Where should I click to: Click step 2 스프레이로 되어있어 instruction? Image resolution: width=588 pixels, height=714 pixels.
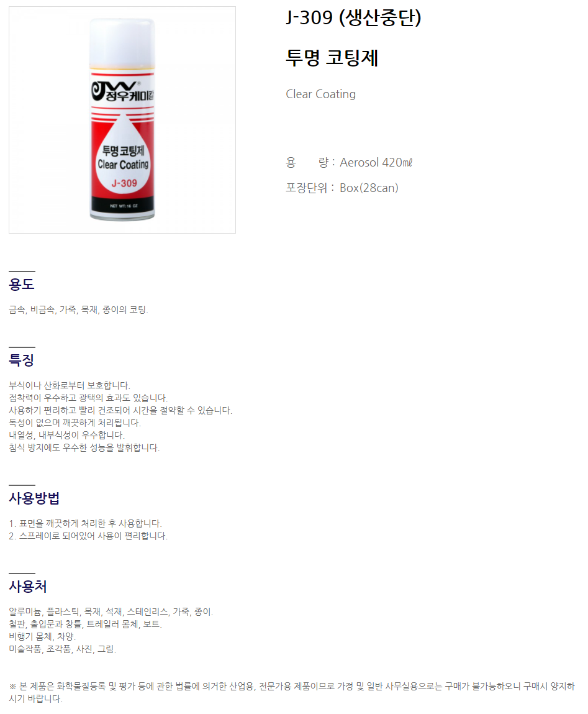click(88, 536)
